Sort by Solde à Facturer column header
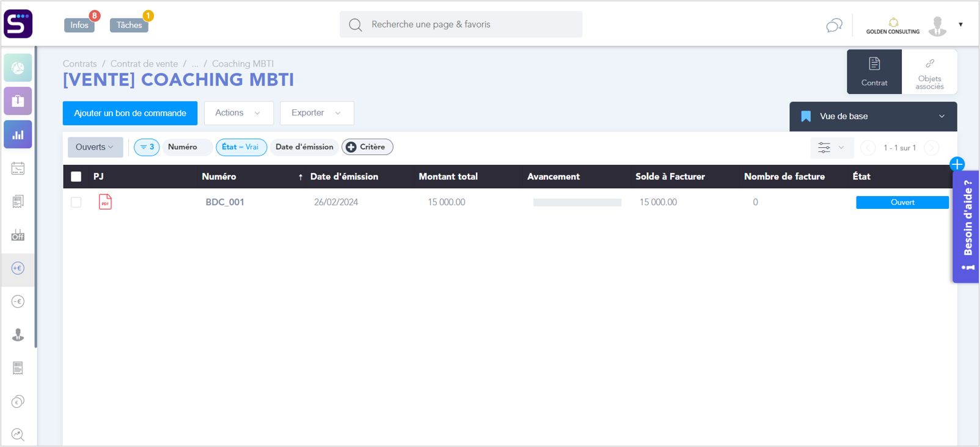This screenshot has width=980, height=447. point(670,176)
